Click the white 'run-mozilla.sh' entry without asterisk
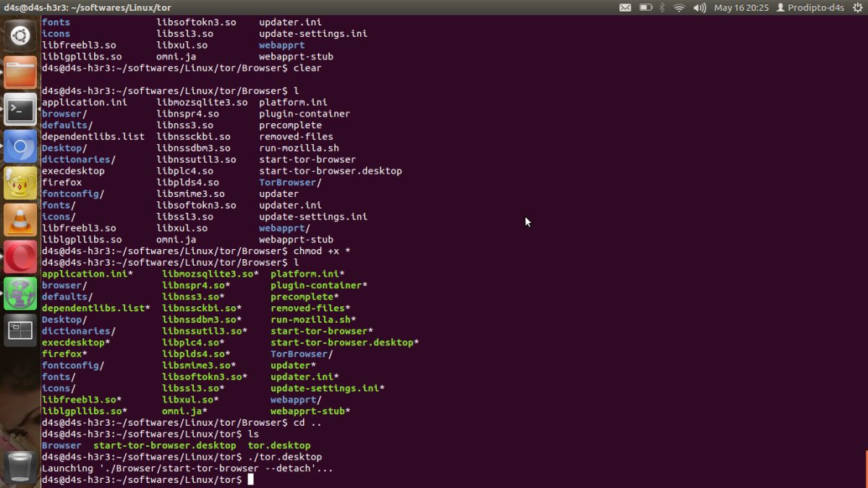868x488 pixels. click(x=299, y=148)
